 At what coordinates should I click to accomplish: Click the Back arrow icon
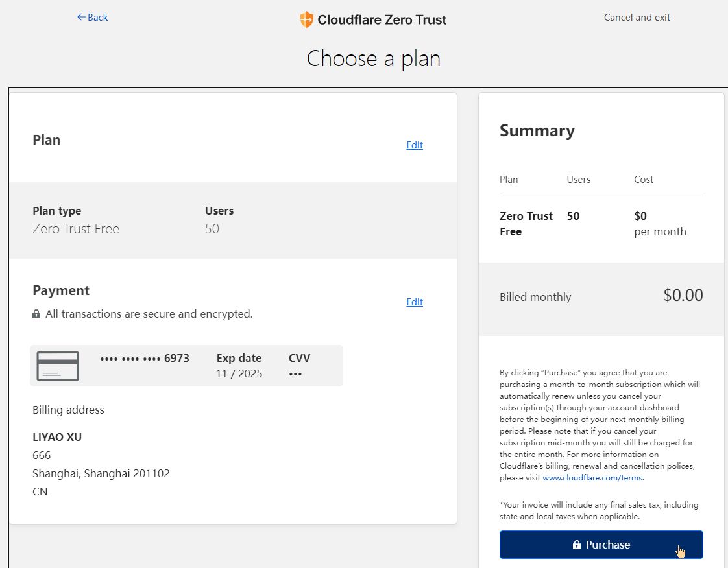(x=81, y=17)
